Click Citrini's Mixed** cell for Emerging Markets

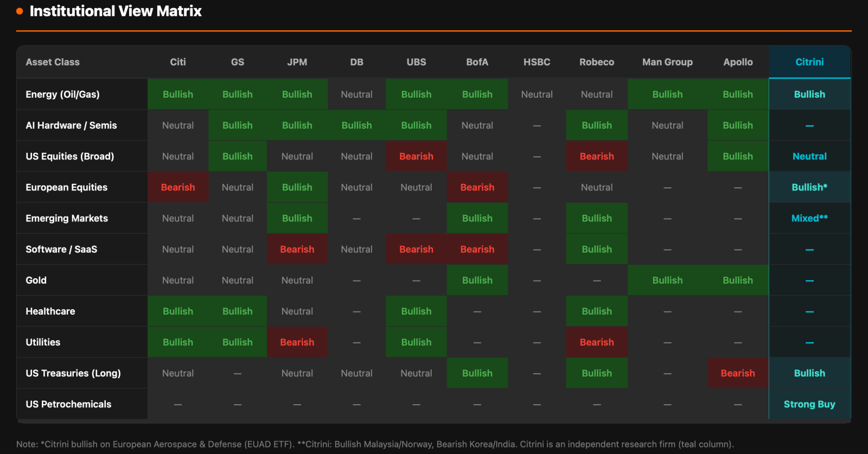[809, 218]
